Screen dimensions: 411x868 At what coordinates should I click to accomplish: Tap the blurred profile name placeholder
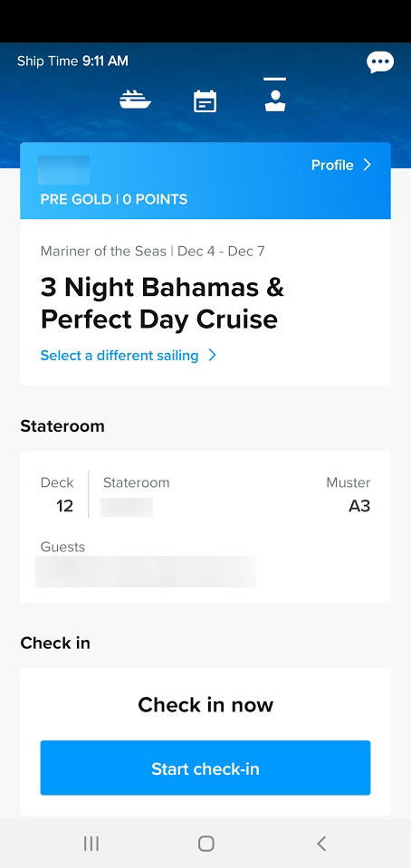pyautogui.click(x=63, y=170)
